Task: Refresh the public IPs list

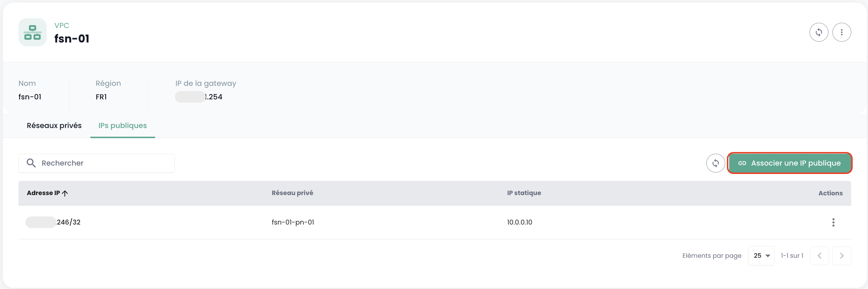Action: (x=715, y=163)
